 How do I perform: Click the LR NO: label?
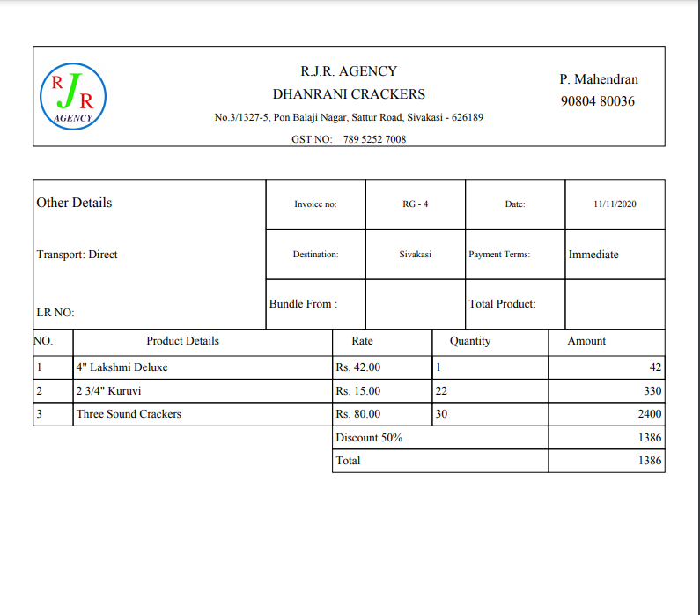point(55,313)
